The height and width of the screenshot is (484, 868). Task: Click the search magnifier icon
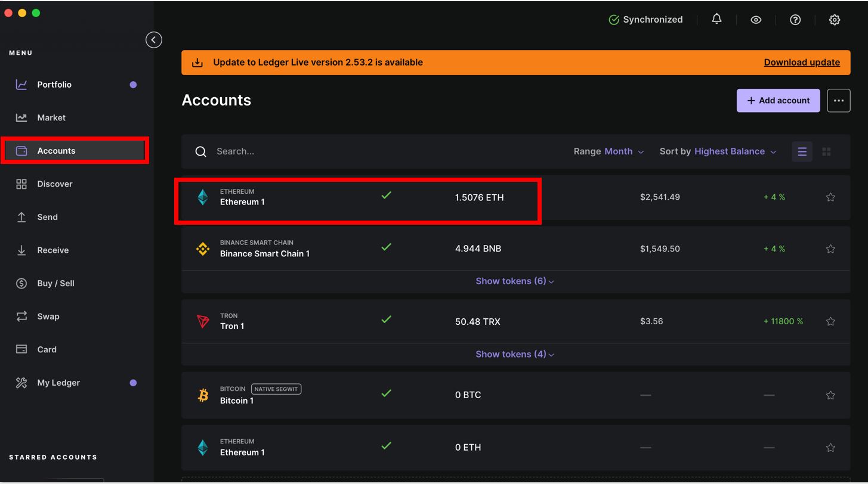pyautogui.click(x=201, y=151)
